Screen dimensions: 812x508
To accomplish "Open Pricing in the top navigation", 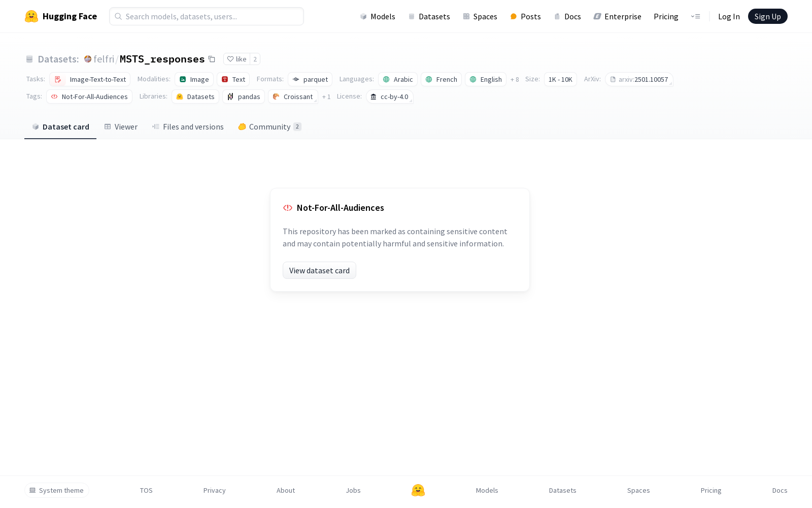I will click(666, 16).
